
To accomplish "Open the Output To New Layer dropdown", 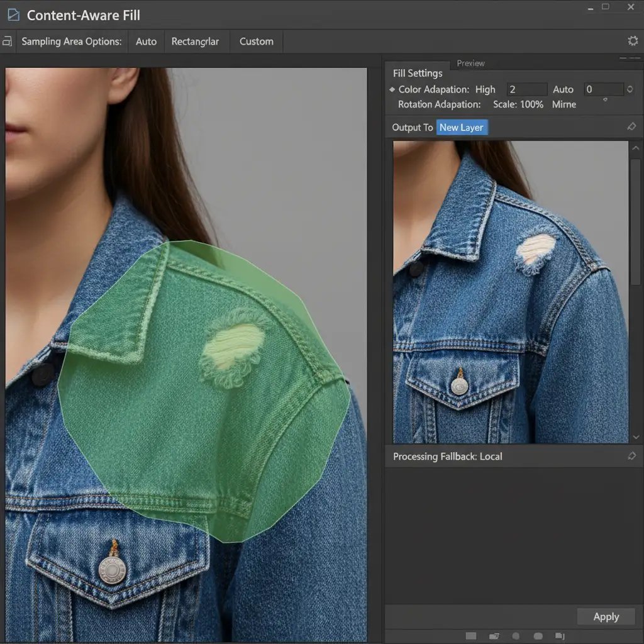I will 462,128.
